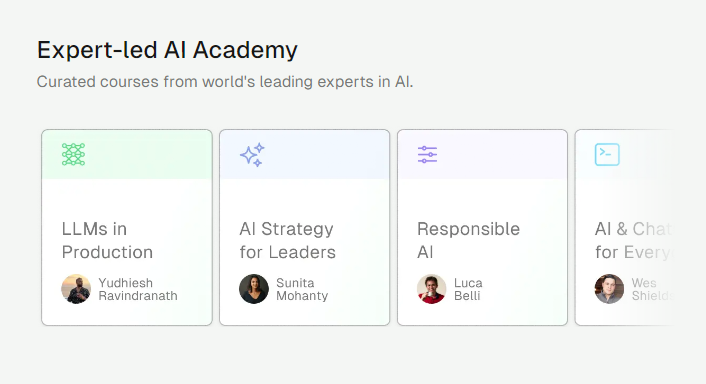Select instructor name Sunita Mohanty
The height and width of the screenshot is (384, 706).
tap(302, 289)
